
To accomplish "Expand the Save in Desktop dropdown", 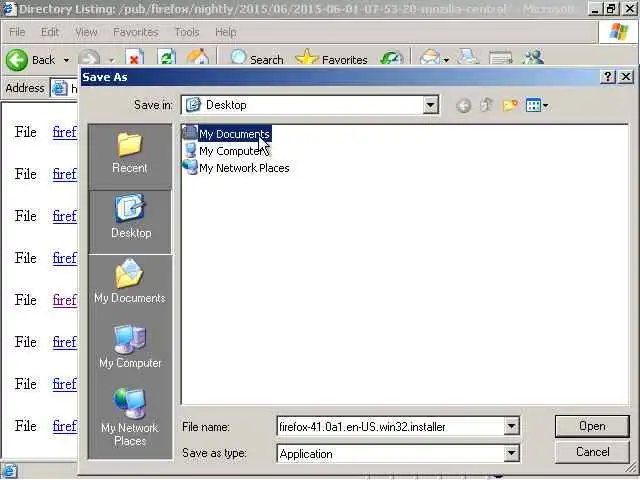I will pos(430,105).
